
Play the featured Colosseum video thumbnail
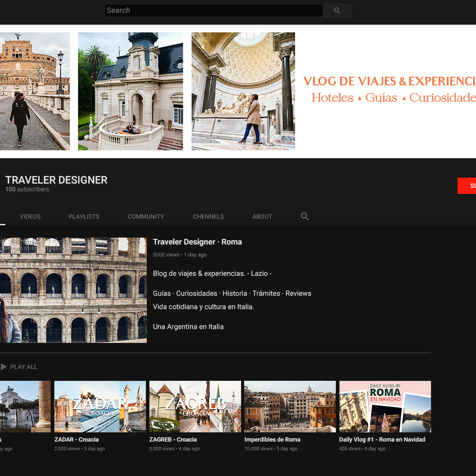point(73,290)
